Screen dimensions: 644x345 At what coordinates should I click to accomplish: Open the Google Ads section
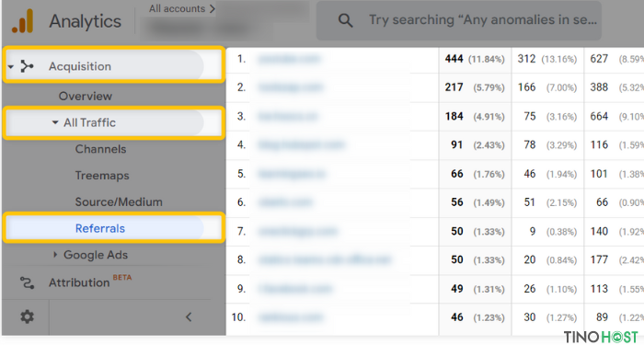point(96,255)
